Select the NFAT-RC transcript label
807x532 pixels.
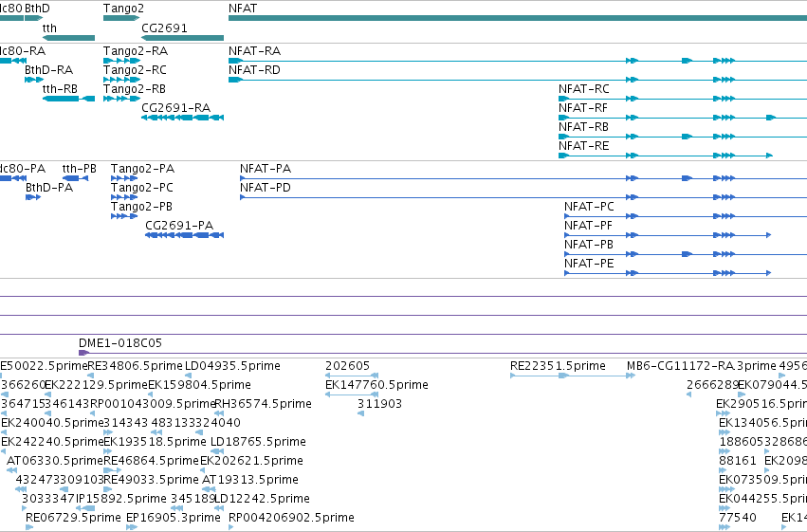click(x=583, y=89)
